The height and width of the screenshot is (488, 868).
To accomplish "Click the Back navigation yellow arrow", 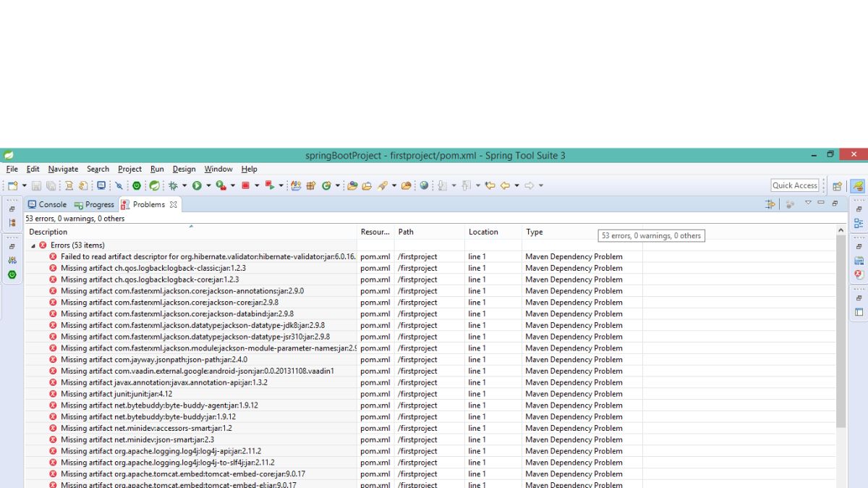I will [x=505, y=186].
